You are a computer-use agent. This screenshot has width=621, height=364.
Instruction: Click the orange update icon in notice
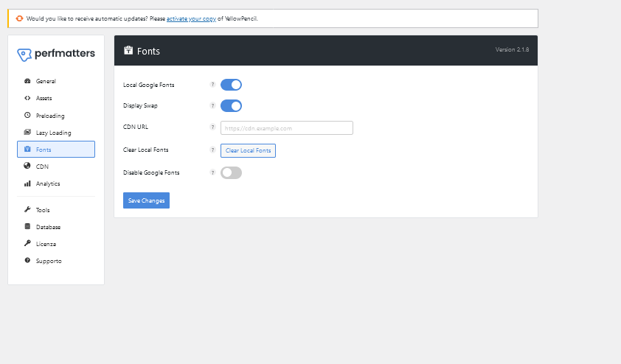tap(19, 18)
